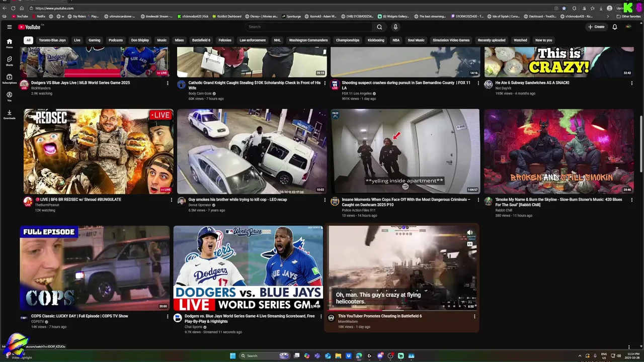Open Sportsurge bookmark
644x362 pixels.
[x=291, y=16]
